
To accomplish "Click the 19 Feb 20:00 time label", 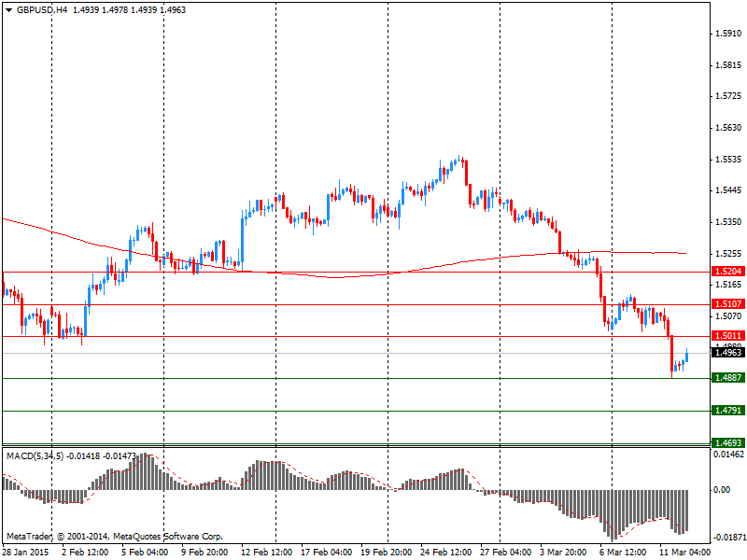I will pyautogui.click(x=386, y=553).
